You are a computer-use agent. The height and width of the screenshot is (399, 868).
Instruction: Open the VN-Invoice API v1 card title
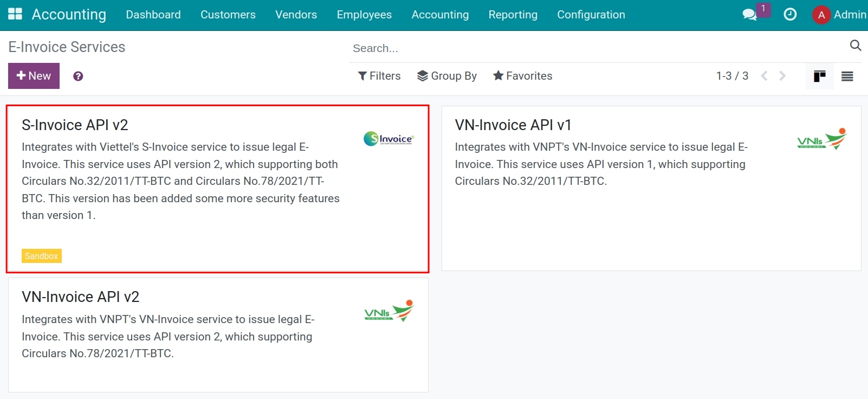coord(513,125)
